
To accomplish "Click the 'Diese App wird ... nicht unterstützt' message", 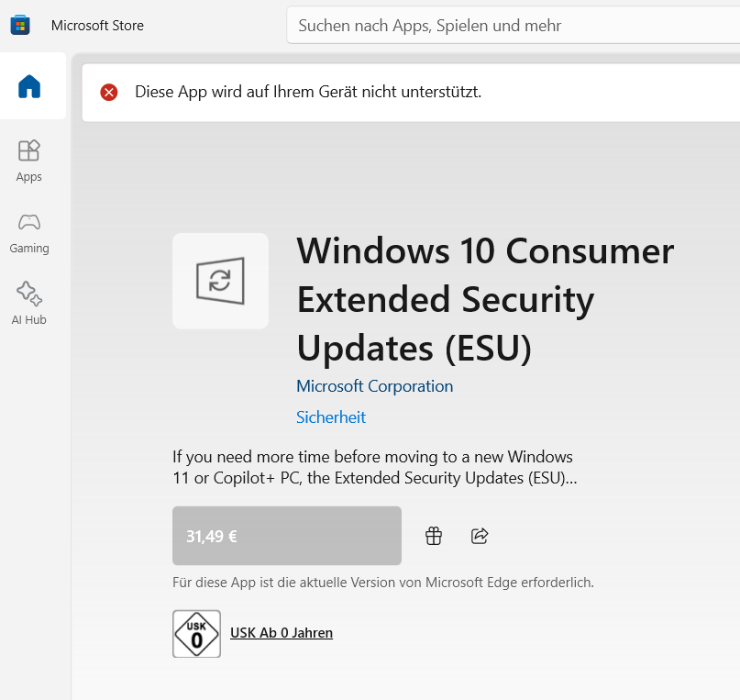I will tap(308, 92).
